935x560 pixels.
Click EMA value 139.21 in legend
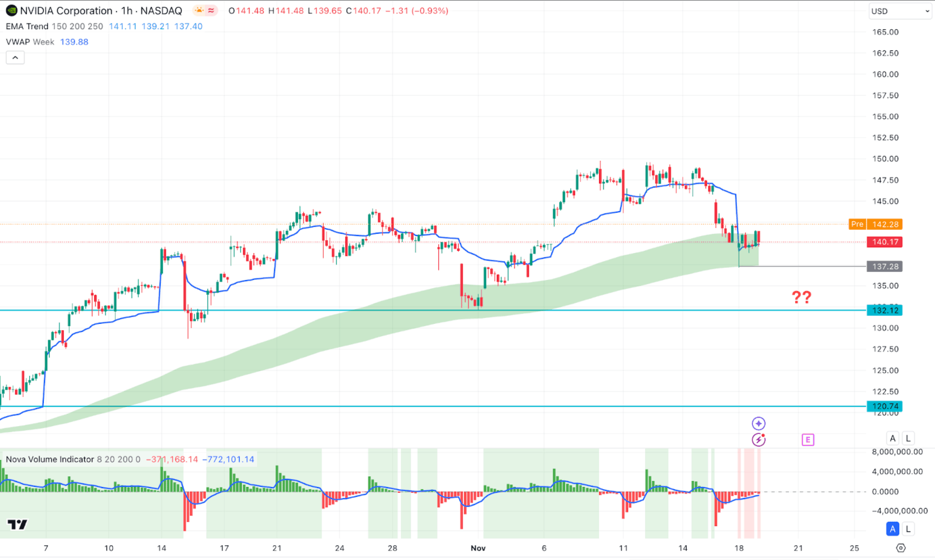(x=155, y=26)
